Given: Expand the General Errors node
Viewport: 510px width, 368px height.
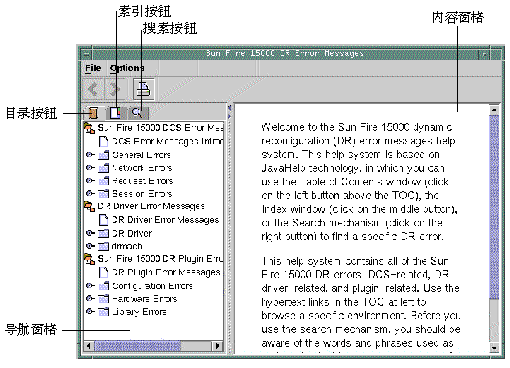Looking at the screenshot, I should (x=89, y=155).
